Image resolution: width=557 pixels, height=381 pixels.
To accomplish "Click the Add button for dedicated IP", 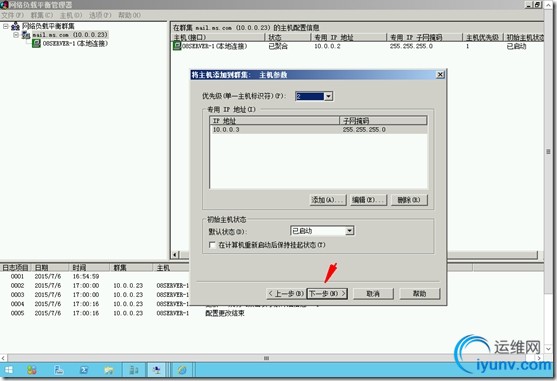I will point(327,200).
